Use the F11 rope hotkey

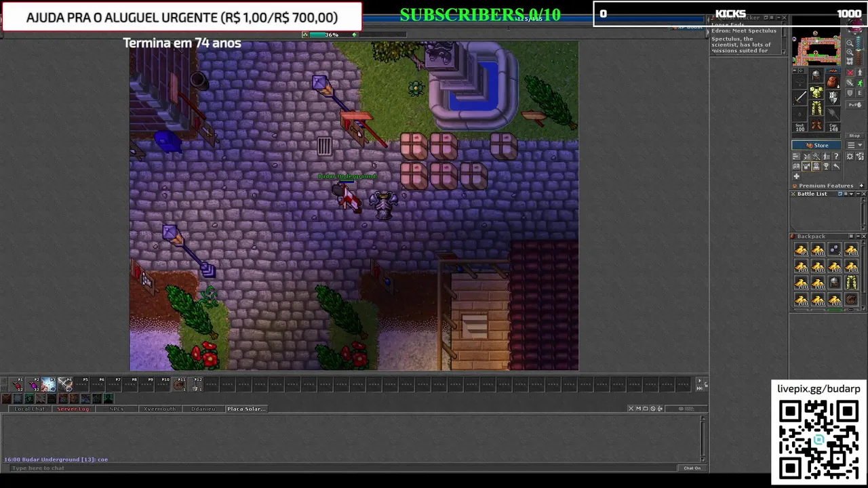coord(179,384)
